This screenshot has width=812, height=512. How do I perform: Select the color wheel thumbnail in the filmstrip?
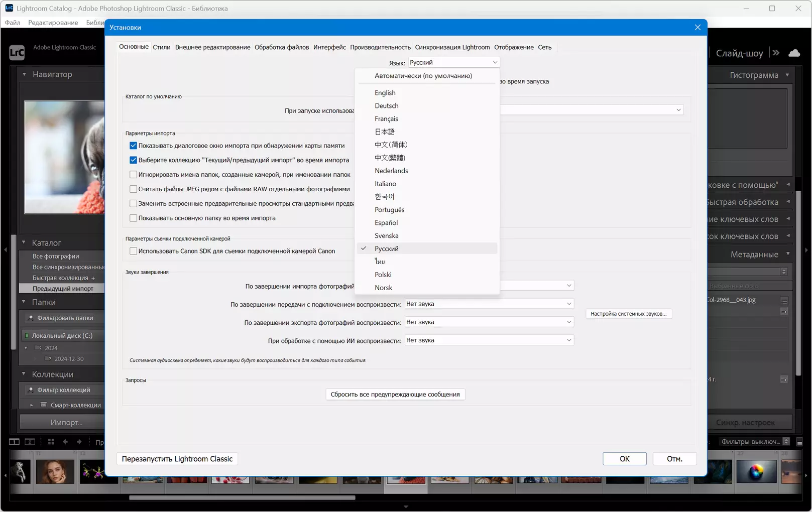756,471
